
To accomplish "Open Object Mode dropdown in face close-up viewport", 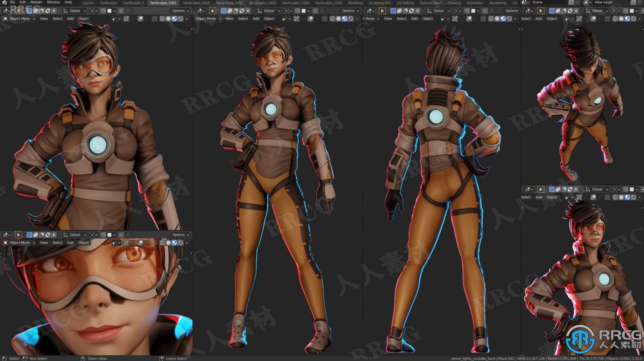I will (x=19, y=243).
